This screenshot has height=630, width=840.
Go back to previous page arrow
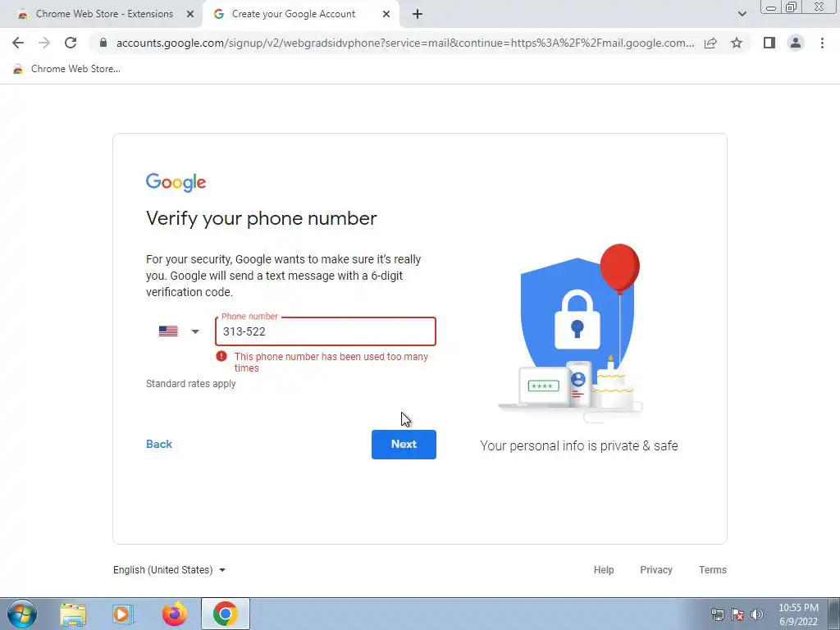[x=18, y=43]
